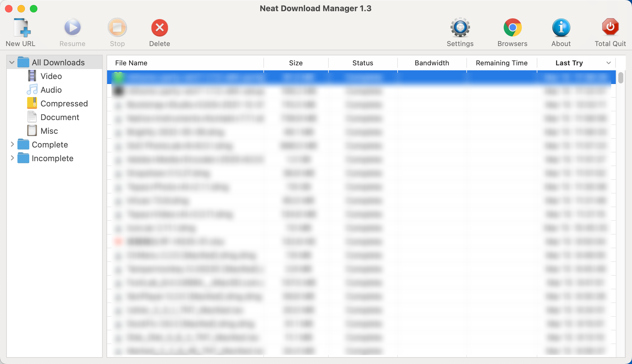This screenshot has width=632, height=364.
Task: Click the Stop download icon
Action: [x=117, y=28]
